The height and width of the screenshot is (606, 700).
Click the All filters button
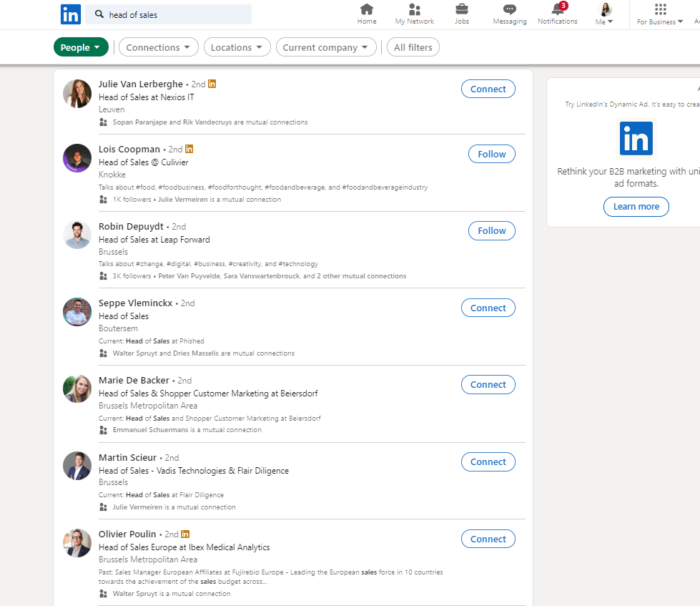[x=413, y=47]
